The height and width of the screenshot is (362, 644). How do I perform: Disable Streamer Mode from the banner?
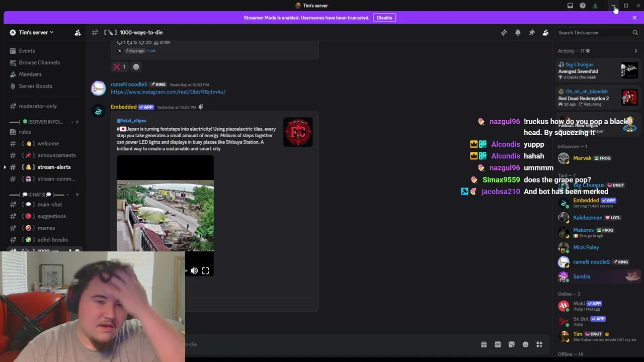pos(384,18)
